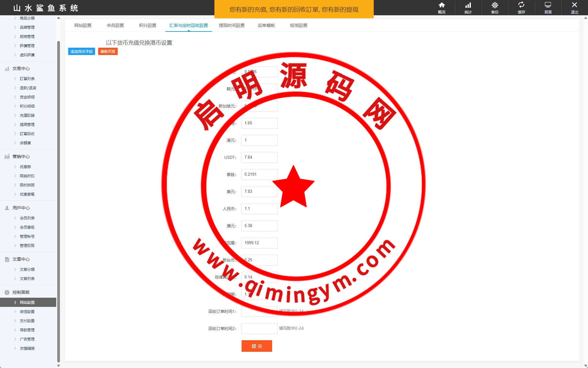The image size is (588, 368).
Task: Click the 概況 home icon
Action: tap(442, 5)
